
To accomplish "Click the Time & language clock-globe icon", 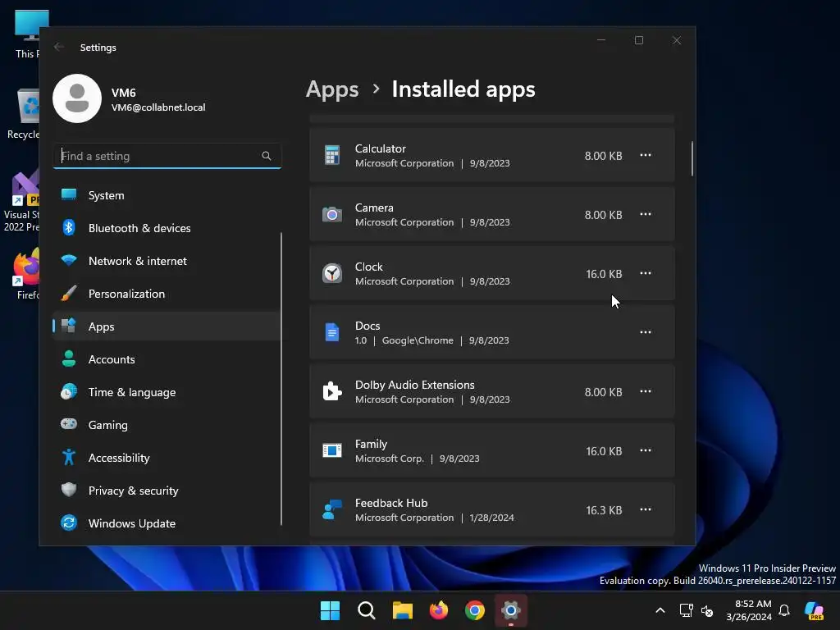I will [69, 391].
